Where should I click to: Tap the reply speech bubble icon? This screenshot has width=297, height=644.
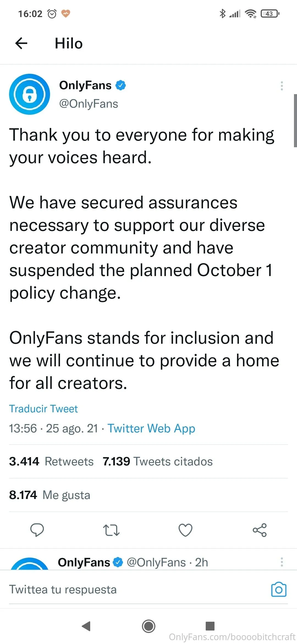pyautogui.click(x=37, y=530)
